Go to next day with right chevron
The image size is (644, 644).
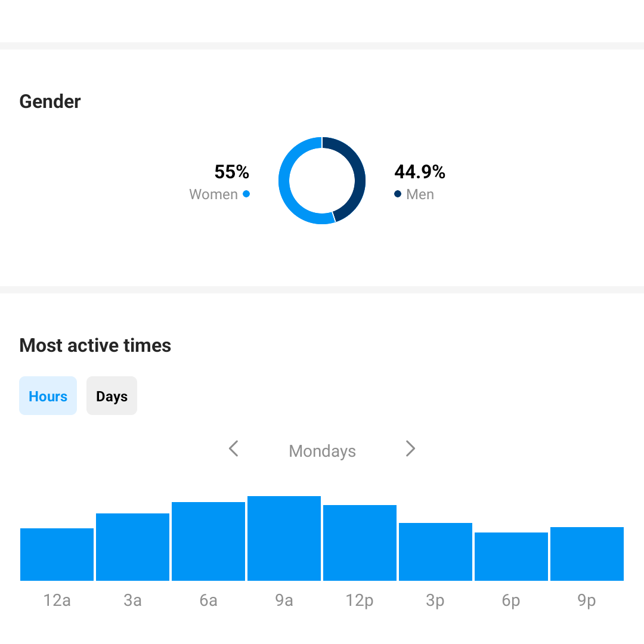410,448
